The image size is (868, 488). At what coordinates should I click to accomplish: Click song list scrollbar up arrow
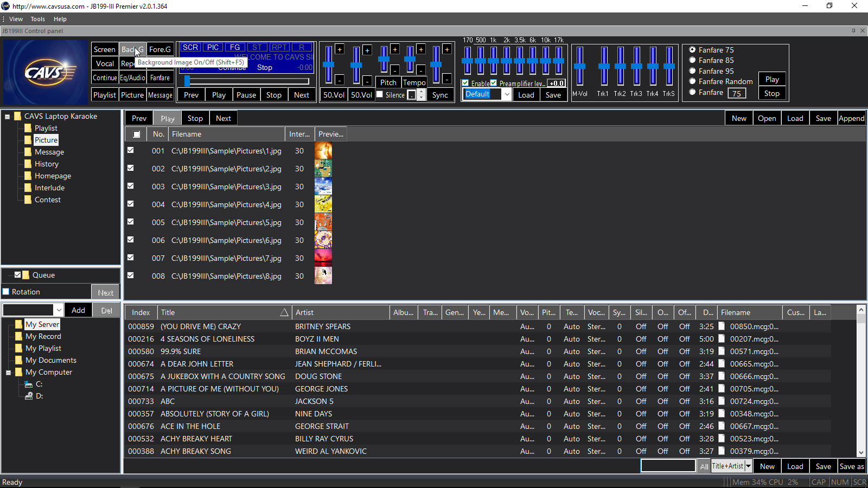(861, 310)
